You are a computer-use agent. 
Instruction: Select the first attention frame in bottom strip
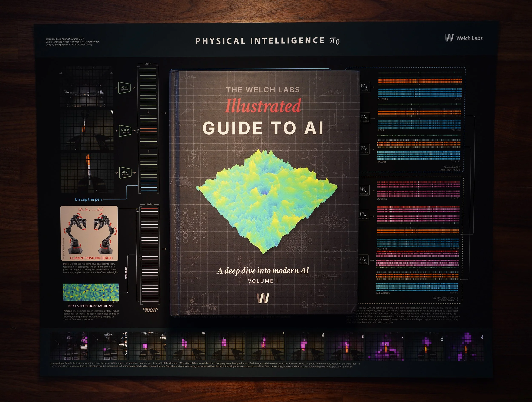click(x=69, y=346)
